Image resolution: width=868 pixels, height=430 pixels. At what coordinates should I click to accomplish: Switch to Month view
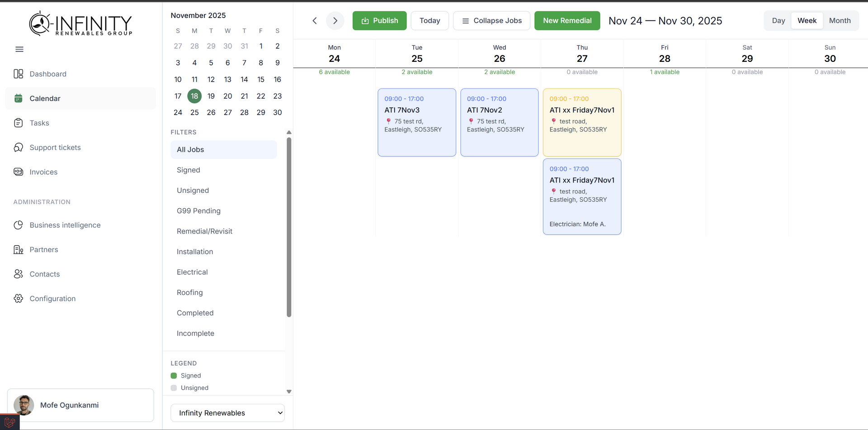840,20
